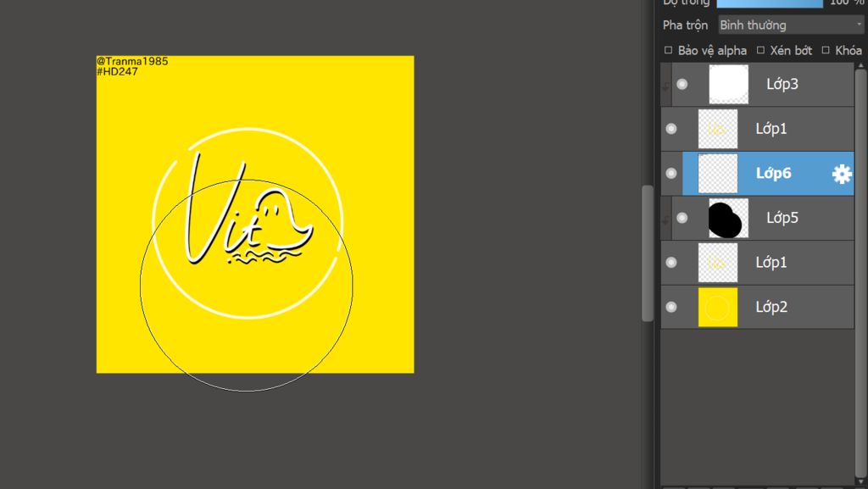This screenshot has height=489, width=868.
Task: Toggle visibility of the selected Lớp6 layer
Action: point(671,173)
